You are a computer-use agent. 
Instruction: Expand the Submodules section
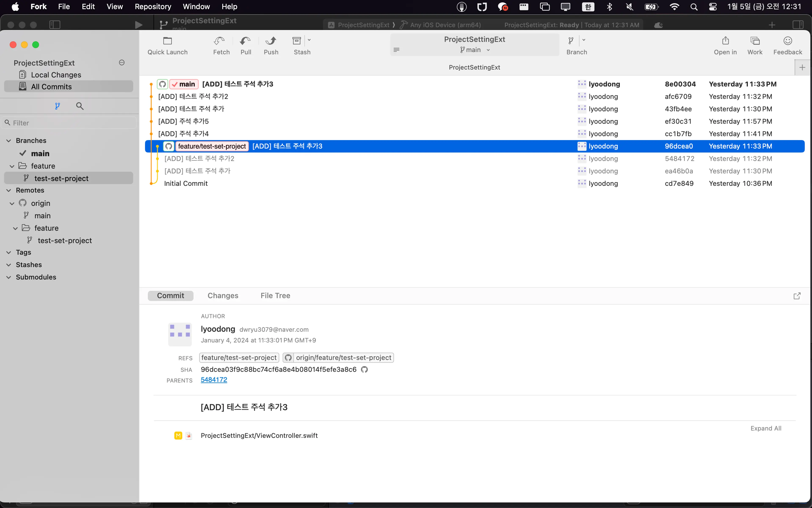(x=9, y=277)
